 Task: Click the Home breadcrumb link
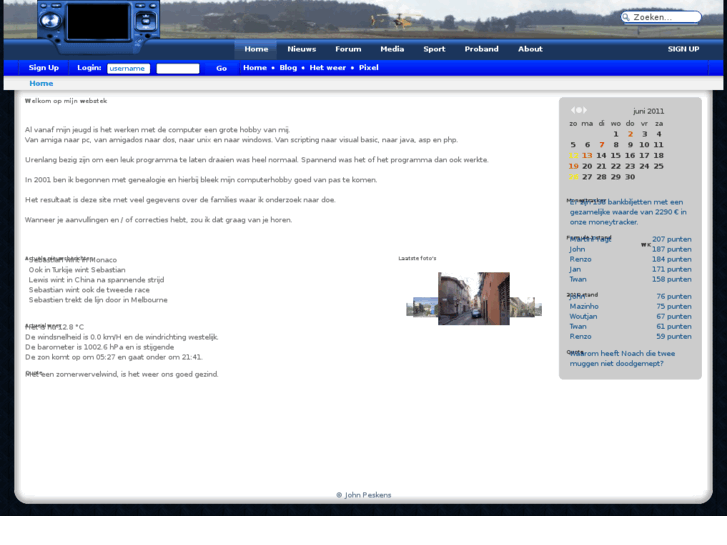click(x=41, y=84)
